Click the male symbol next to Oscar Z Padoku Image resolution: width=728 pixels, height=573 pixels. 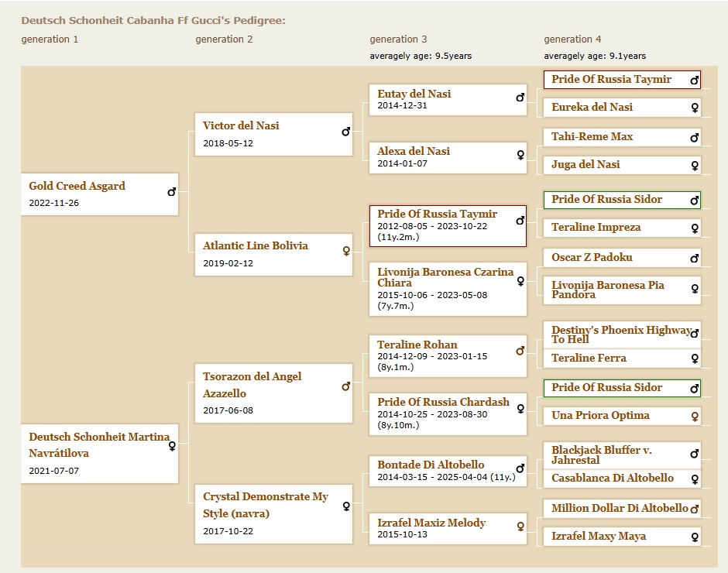695,259
